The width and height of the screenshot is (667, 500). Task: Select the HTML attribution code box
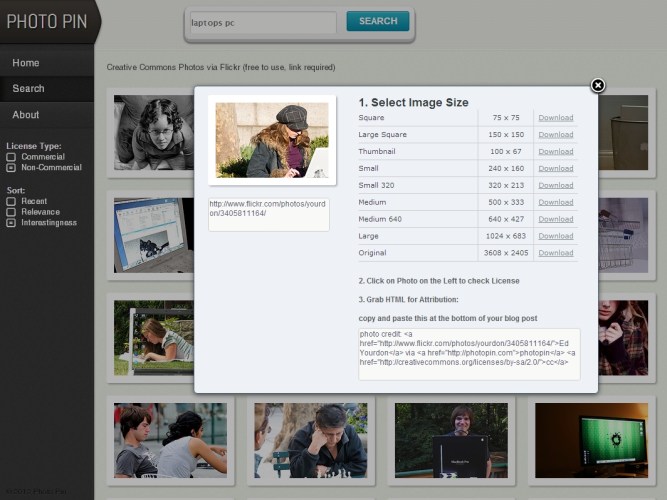[x=468, y=353]
